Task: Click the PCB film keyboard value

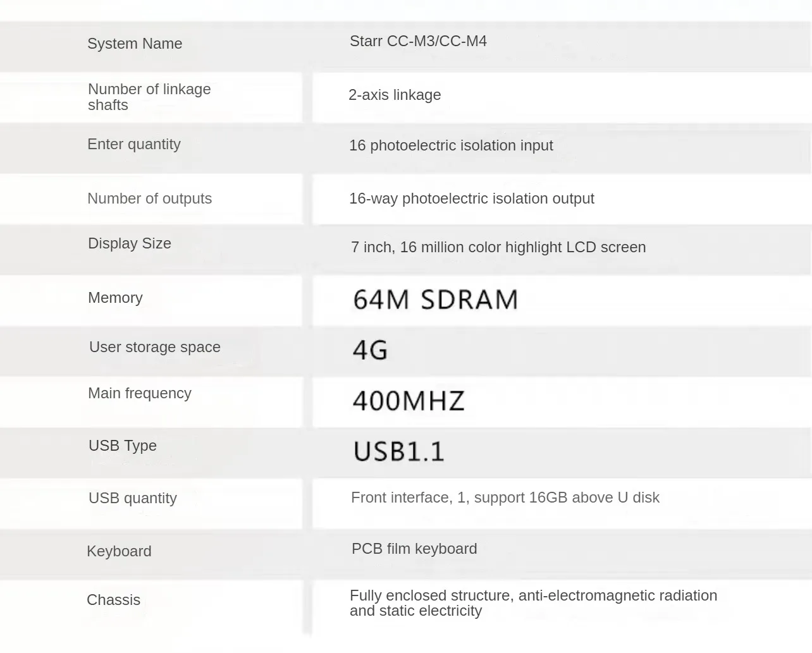Action: 414,549
